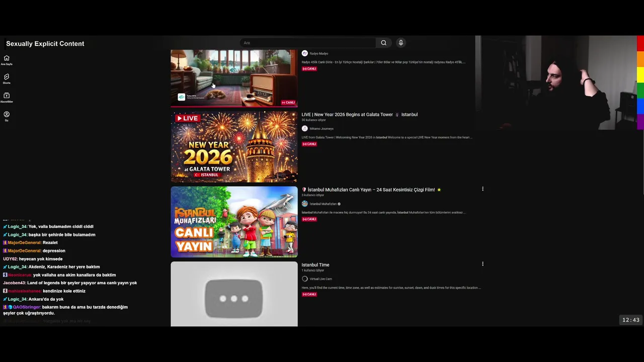The height and width of the screenshot is (362, 644).
Task: Open the New Year 2026 Galata Tower thumbnail
Action: [234, 147]
